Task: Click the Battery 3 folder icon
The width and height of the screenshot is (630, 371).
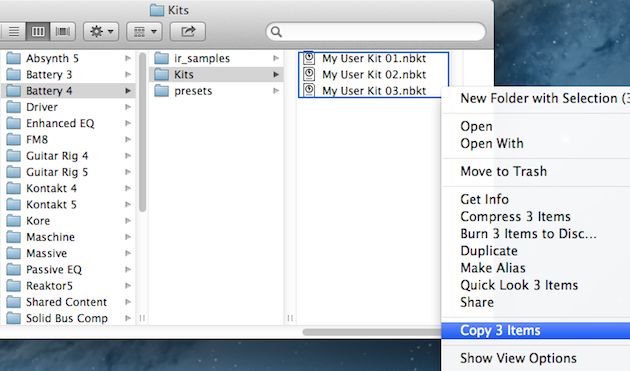Action: point(14,74)
